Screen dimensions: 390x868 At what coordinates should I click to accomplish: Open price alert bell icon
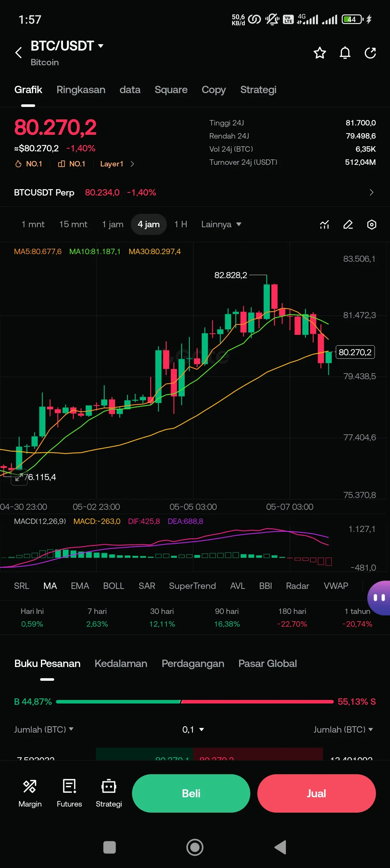[x=345, y=53]
